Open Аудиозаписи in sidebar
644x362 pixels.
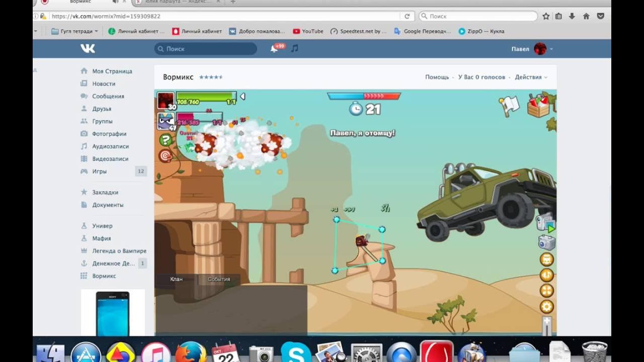[x=110, y=146]
